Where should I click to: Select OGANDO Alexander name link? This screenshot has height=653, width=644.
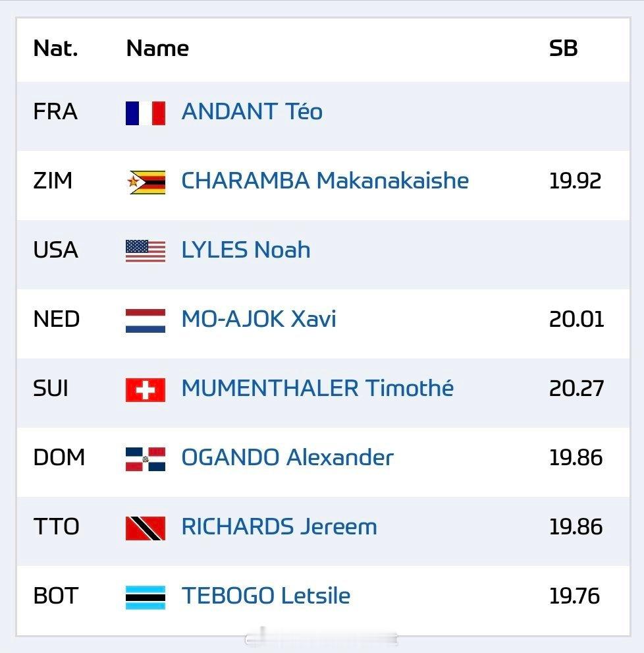coord(288,457)
